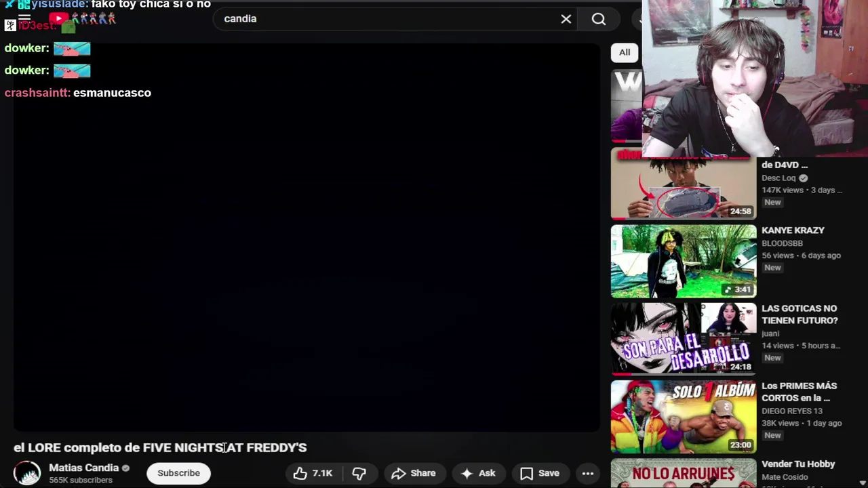Open the more actions three-dot menu

tap(588, 473)
